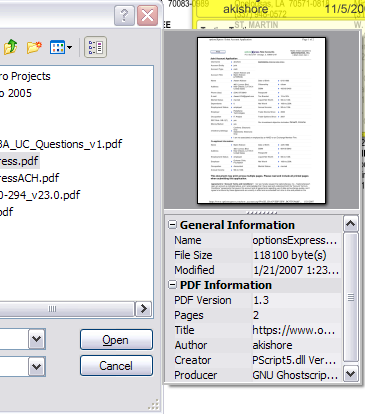Click the Cancel button
The height and width of the screenshot is (414, 365).
point(116,366)
